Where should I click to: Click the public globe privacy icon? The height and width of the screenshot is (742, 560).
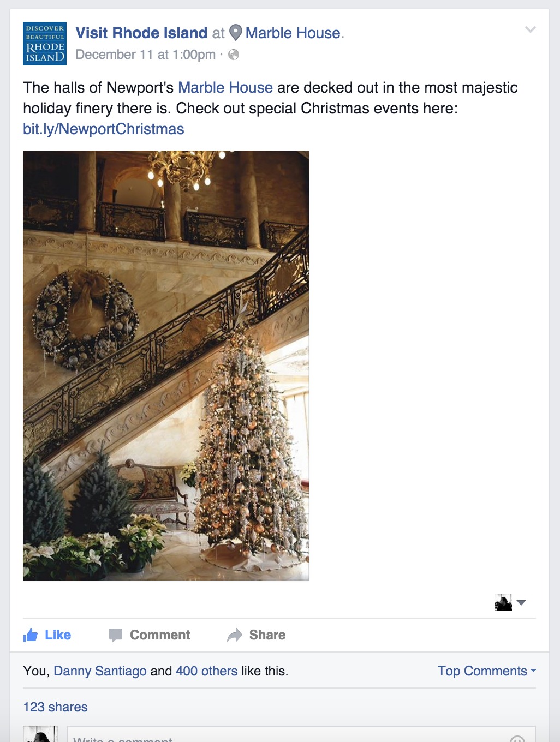point(234,55)
